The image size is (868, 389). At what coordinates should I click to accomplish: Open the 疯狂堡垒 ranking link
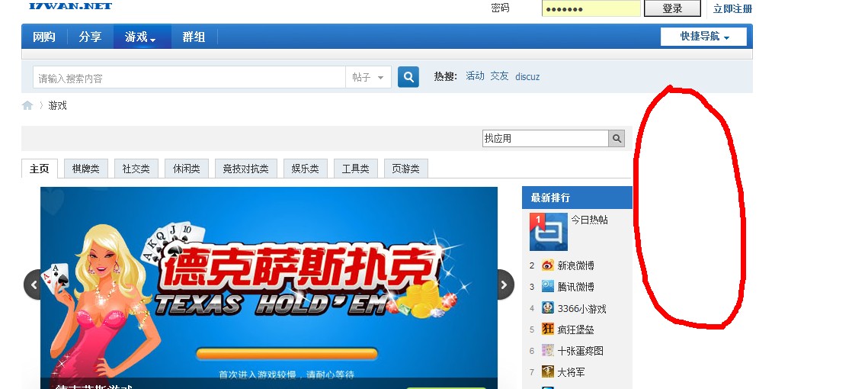click(x=575, y=330)
